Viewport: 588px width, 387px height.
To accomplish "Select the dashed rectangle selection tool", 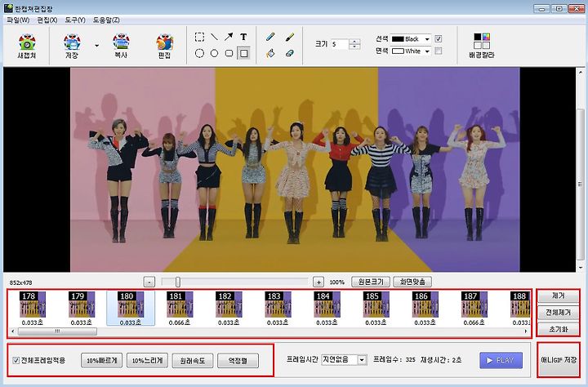I will pyautogui.click(x=199, y=37).
